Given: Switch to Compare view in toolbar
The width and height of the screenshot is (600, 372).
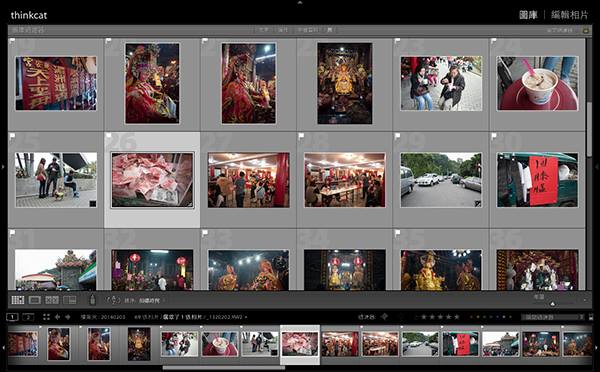Looking at the screenshot, I should [52, 300].
